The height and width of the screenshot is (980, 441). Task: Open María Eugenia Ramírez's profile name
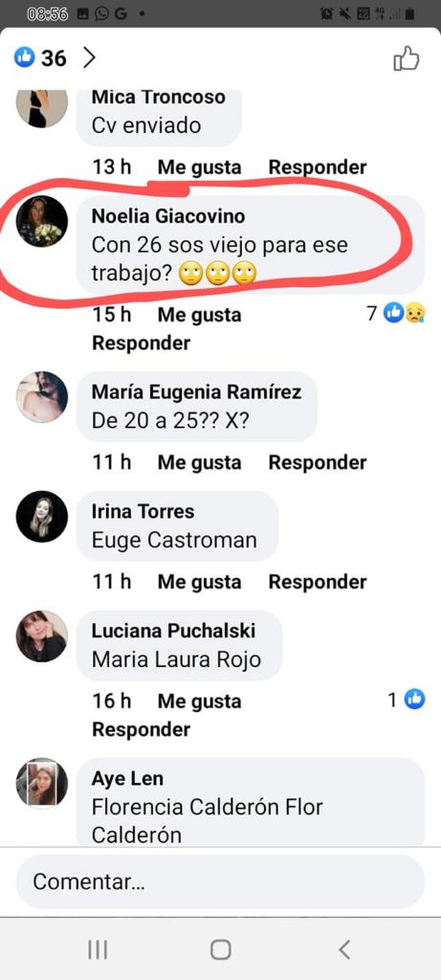coord(197,391)
